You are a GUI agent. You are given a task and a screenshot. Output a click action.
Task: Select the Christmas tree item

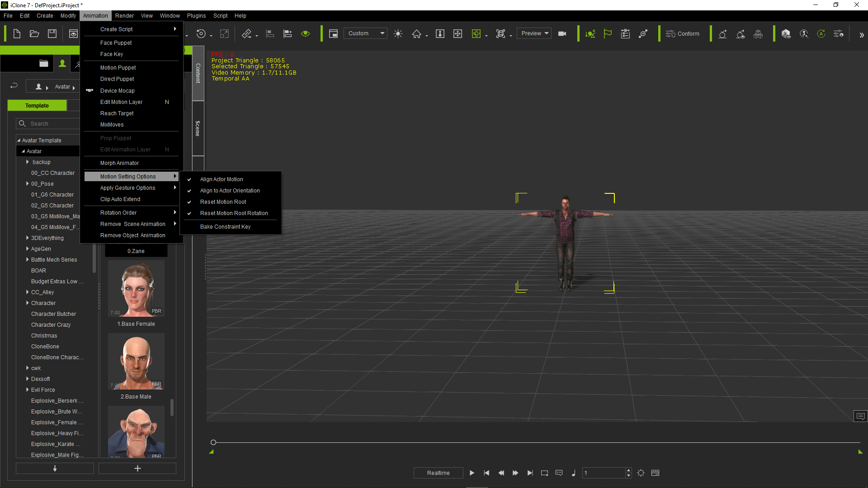[44, 336]
